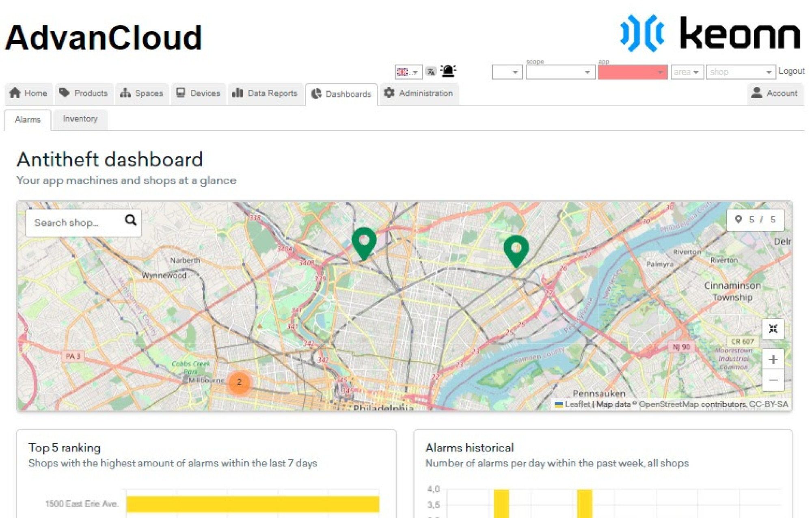Click the alarm siren icon

(x=448, y=71)
